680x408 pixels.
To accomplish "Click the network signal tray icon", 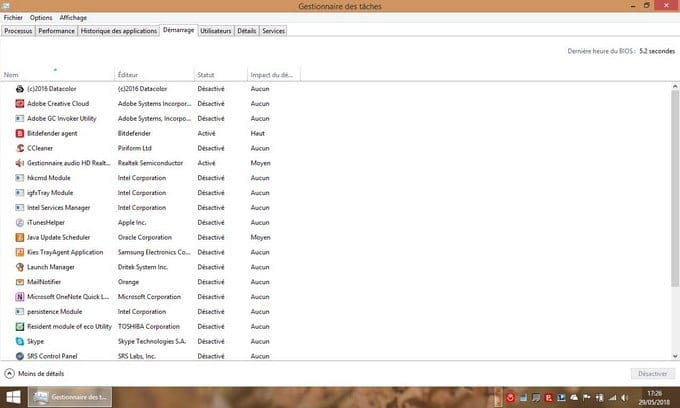I will pos(612,397).
